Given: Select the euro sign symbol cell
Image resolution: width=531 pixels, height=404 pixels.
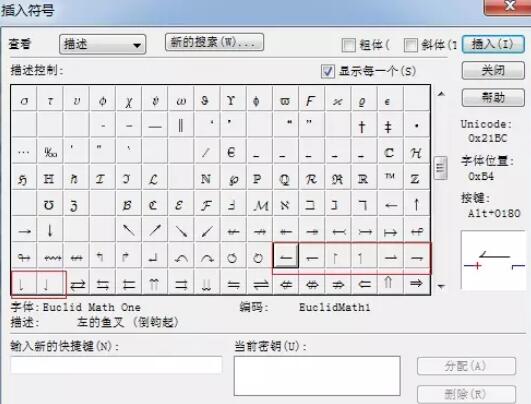Looking at the screenshot, I should click(x=232, y=152).
